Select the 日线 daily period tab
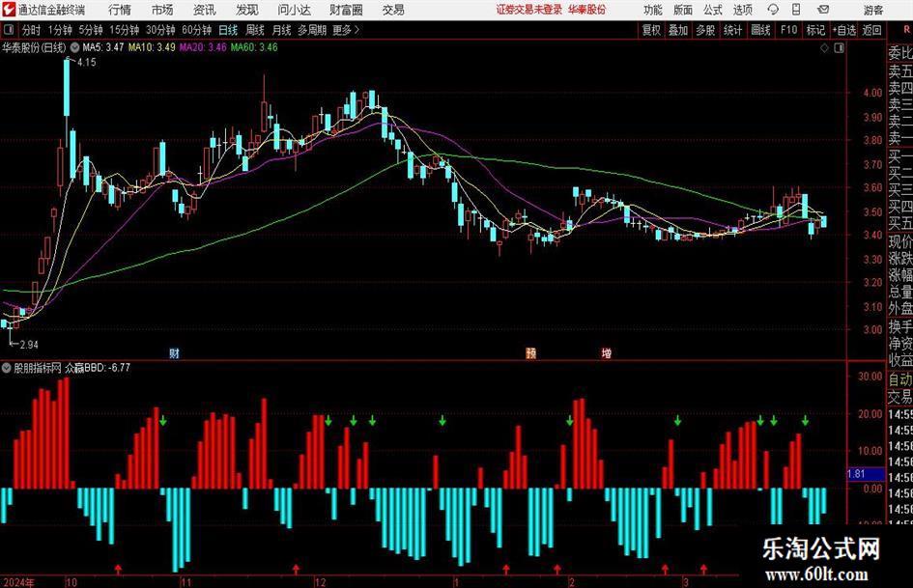The width and height of the screenshot is (913, 588). [228, 30]
